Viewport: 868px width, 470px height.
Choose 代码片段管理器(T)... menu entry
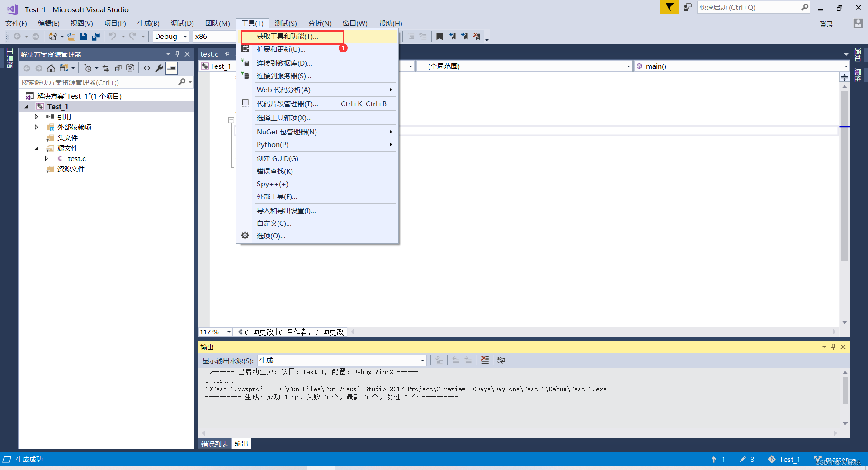click(x=318, y=104)
